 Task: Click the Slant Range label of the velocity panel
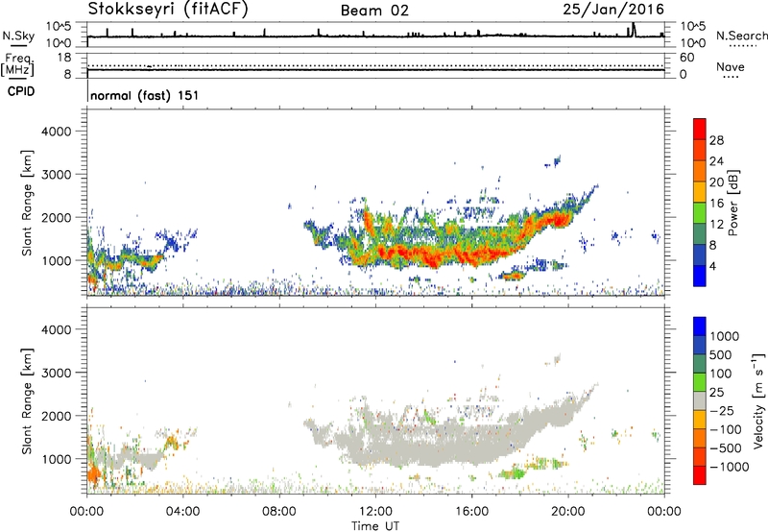click(27, 401)
